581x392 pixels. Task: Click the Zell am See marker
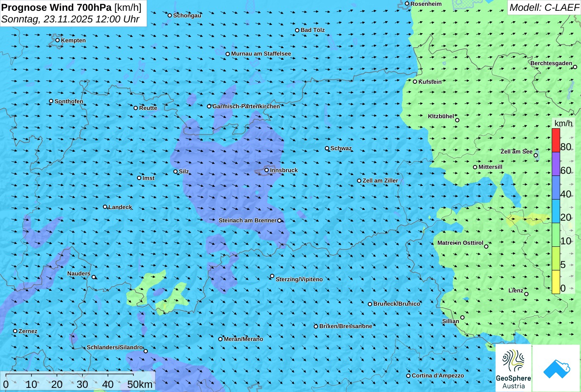point(536,156)
